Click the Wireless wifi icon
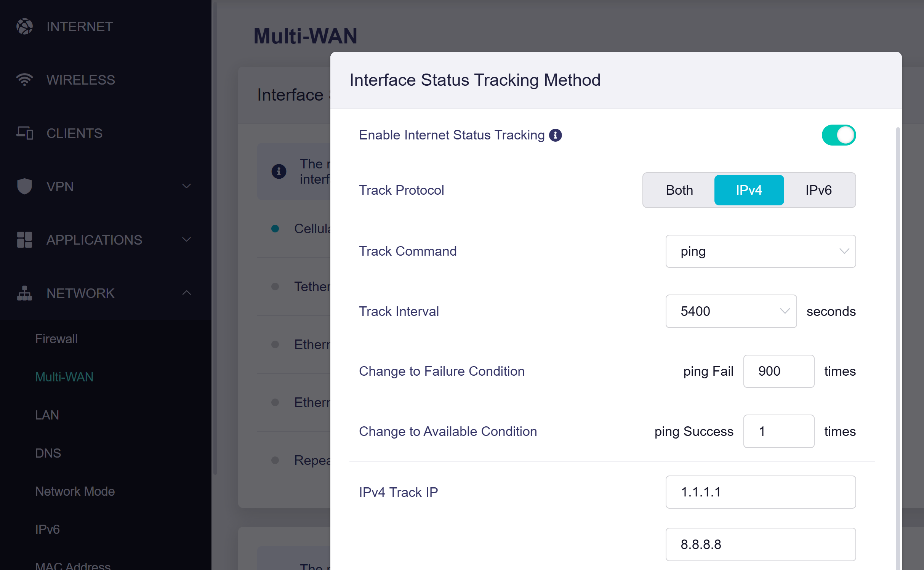This screenshot has width=924, height=570. click(25, 80)
